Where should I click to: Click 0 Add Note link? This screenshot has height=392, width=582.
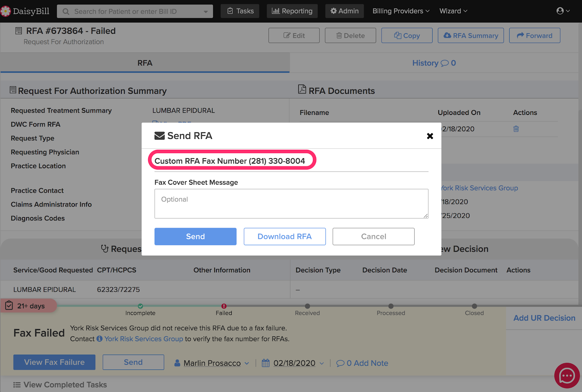(362, 363)
